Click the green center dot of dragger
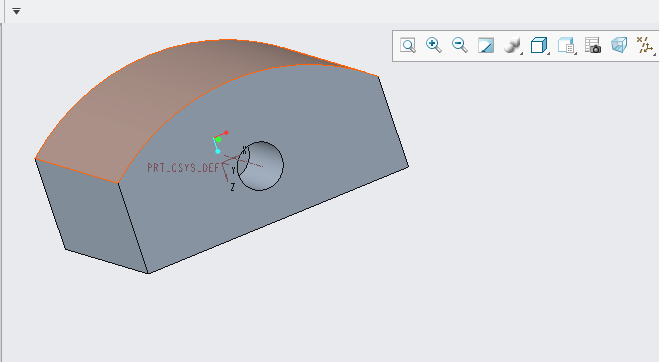The width and height of the screenshot is (659, 362). coord(218,139)
